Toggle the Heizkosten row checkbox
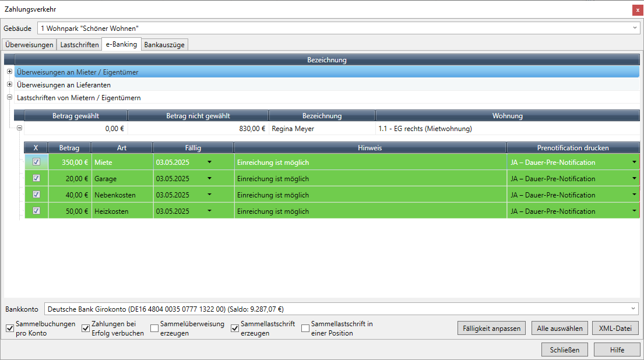 36,211
